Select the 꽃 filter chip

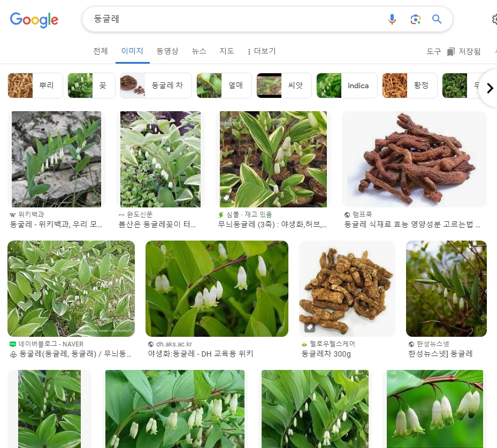point(91,86)
